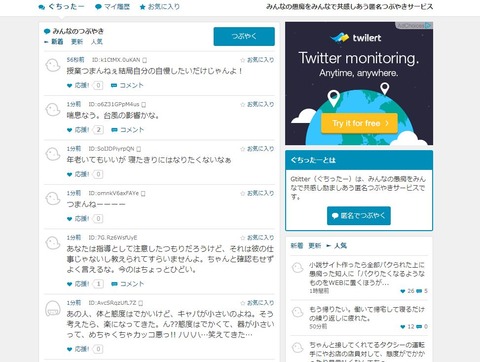The image size is (480, 362).
Task: Click the 1時間前 timestamp in sidebar
Action: 319,291
